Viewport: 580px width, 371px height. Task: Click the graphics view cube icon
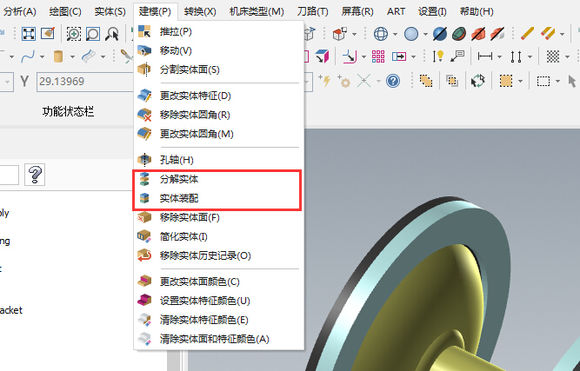(340, 34)
